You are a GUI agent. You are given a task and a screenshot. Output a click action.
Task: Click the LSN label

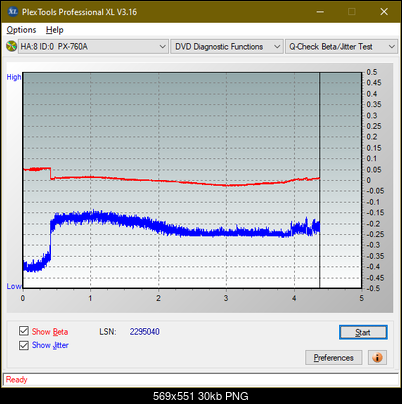pyautogui.click(x=108, y=332)
